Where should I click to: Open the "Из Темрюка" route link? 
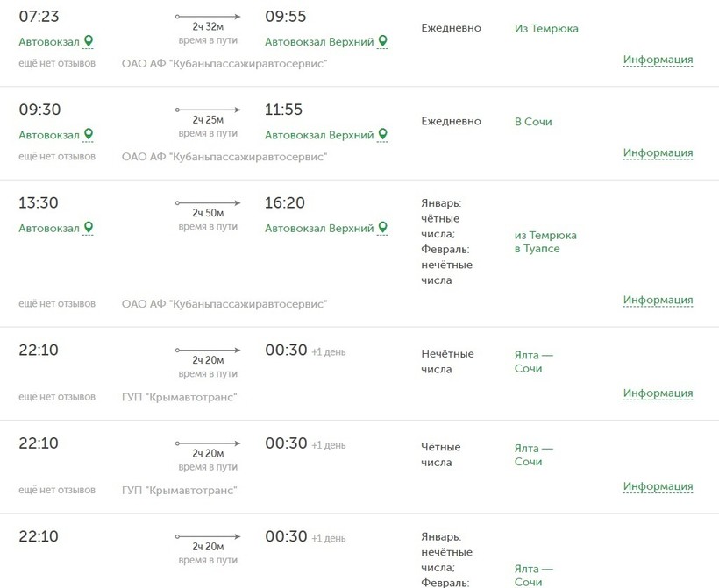(546, 28)
